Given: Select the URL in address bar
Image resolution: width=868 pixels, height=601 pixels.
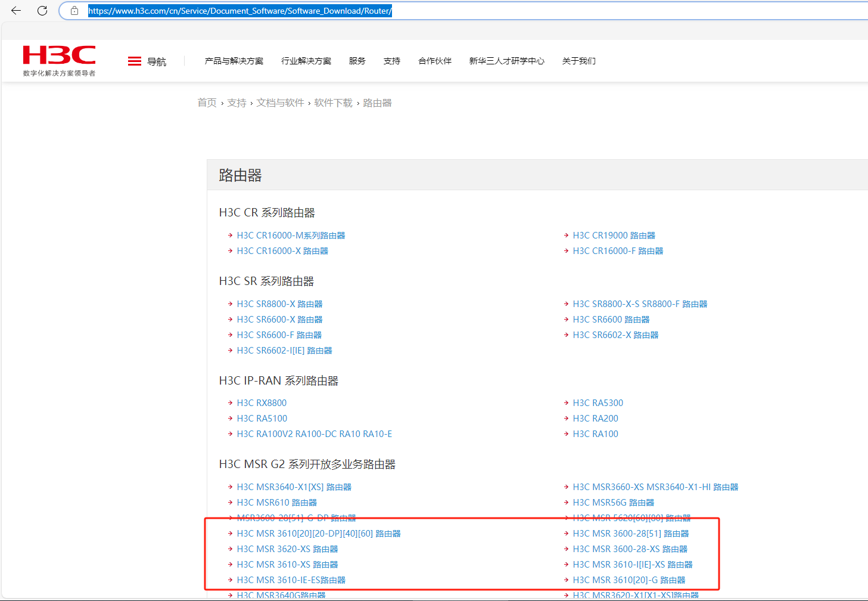Looking at the screenshot, I should pyautogui.click(x=240, y=11).
